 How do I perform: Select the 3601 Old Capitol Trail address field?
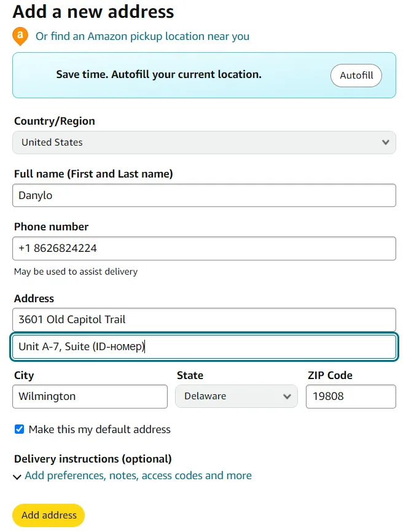(x=203, y=319)
